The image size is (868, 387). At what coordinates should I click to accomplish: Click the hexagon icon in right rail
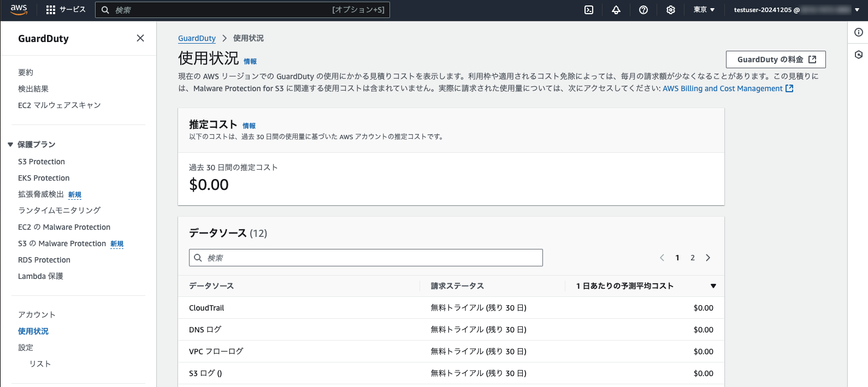pyautogui.click(x=859, y=55)
